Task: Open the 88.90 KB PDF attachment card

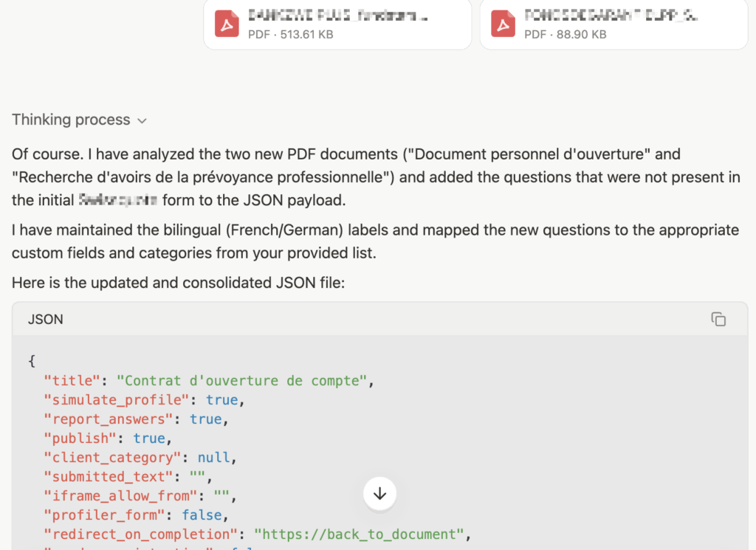Action: click(x=613, y=24)
